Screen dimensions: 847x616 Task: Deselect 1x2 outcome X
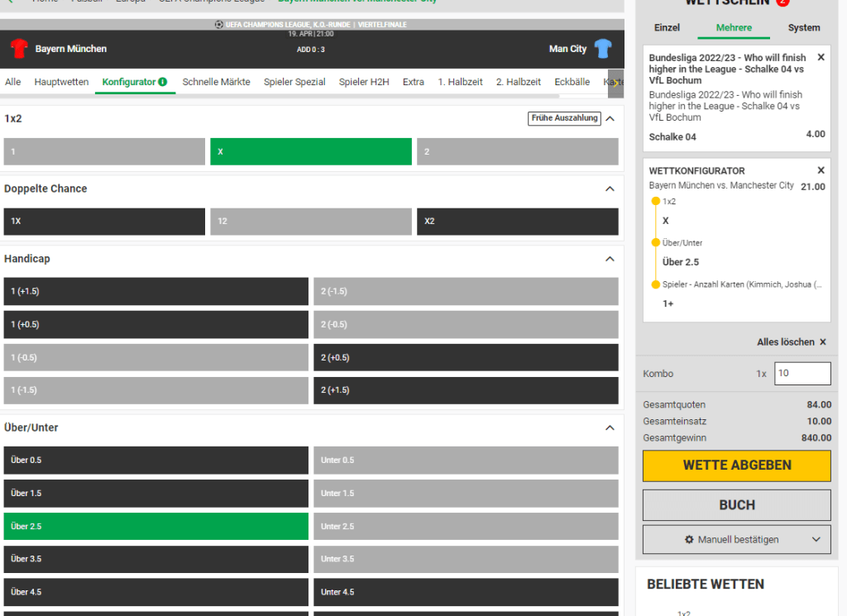(311, 151)
